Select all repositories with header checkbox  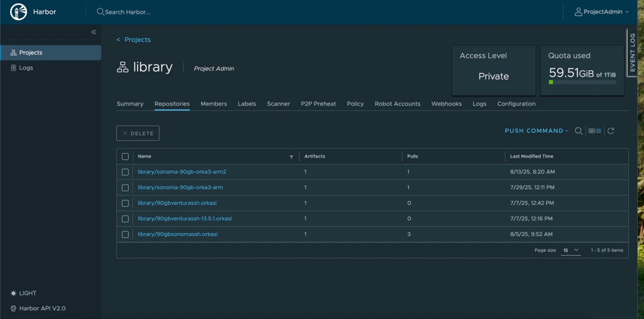coord(125,156)
